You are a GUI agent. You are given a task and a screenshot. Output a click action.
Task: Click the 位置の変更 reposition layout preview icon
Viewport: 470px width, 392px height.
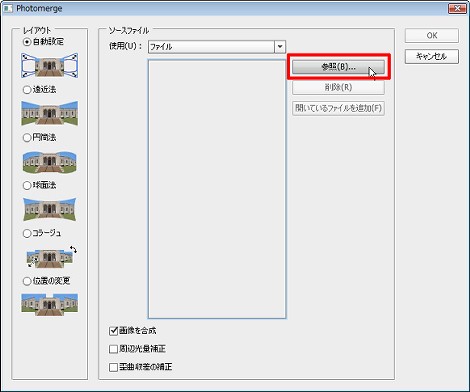[x=50, y=304]
